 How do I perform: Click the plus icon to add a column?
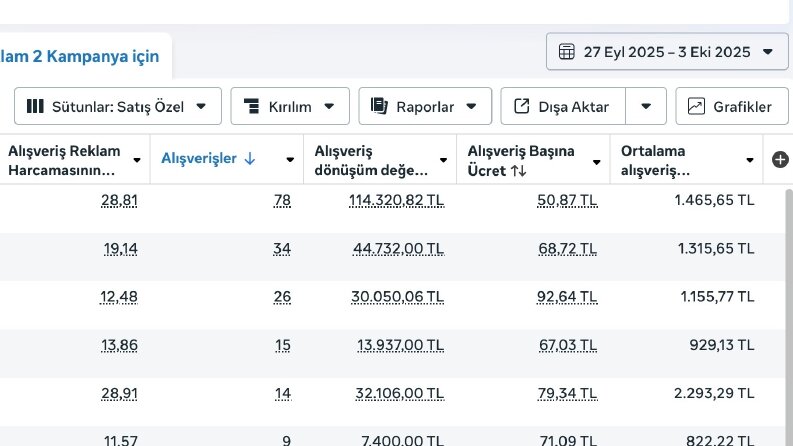point(780,160)
